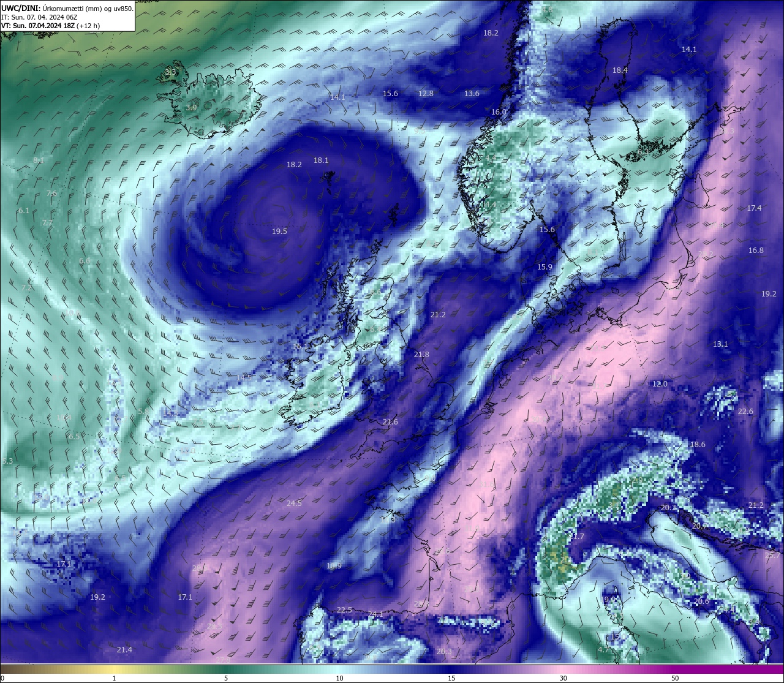
Task: Click the 18.6 value on the map
Action: (698, 445)
